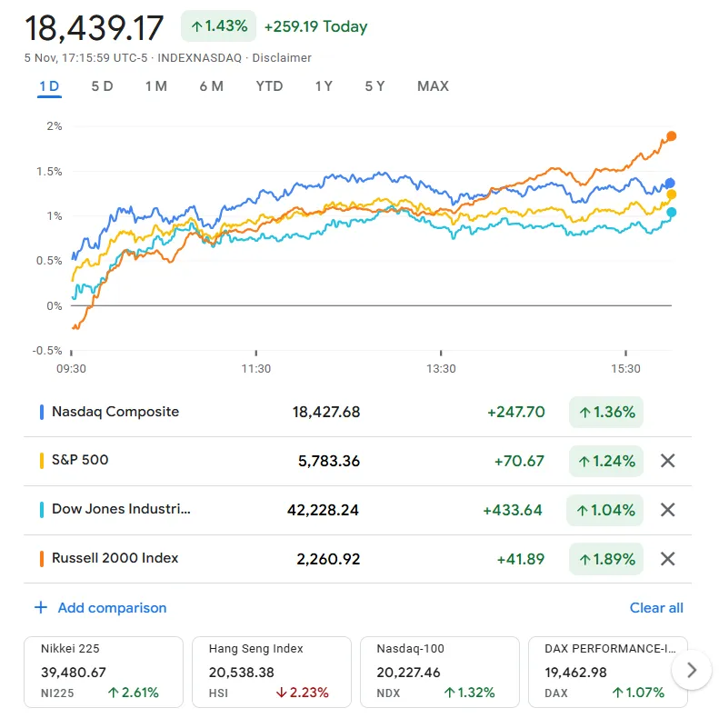Remove the S&P 500 comparison
Image resolution: width=719 pixels, height=728 pixels.
click(667, 461)
